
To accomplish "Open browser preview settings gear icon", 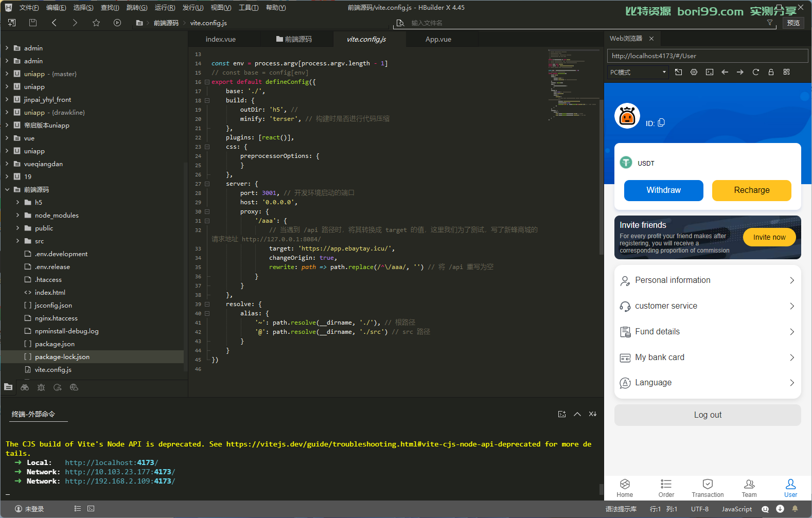I will (x=694, y=72).
